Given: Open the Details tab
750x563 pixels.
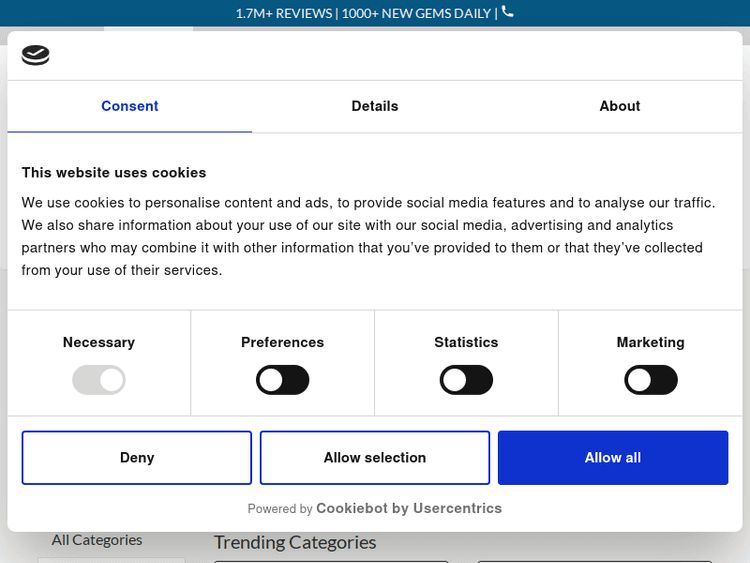Looking at the screenshot, I should click(x=375, y=106).
